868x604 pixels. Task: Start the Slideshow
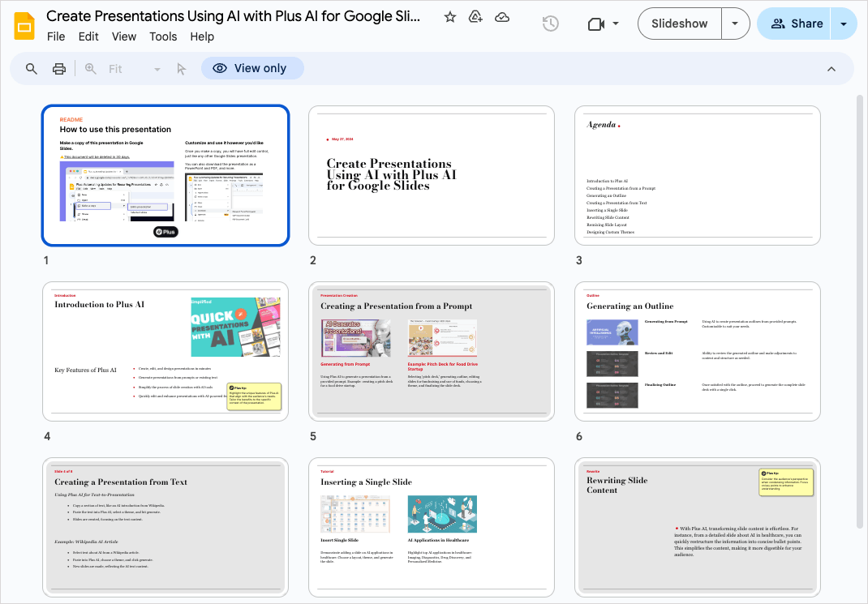pos(680,24)
